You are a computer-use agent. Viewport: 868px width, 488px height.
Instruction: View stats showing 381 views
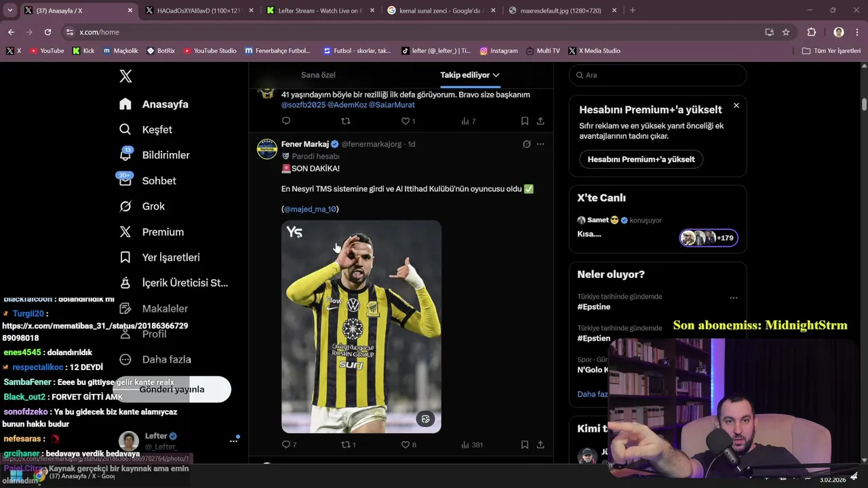pyautogui.click(x=472, y=445)
